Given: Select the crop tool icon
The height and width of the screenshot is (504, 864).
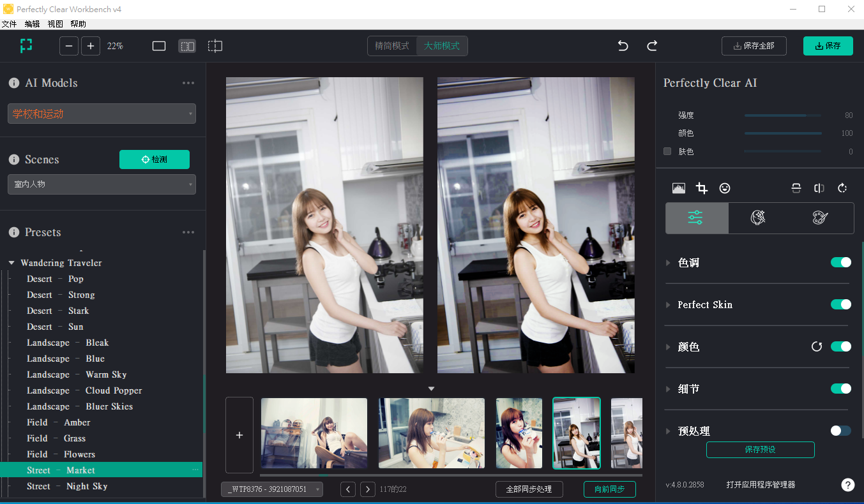Looking at the screenshot, I should click(701, 188).
